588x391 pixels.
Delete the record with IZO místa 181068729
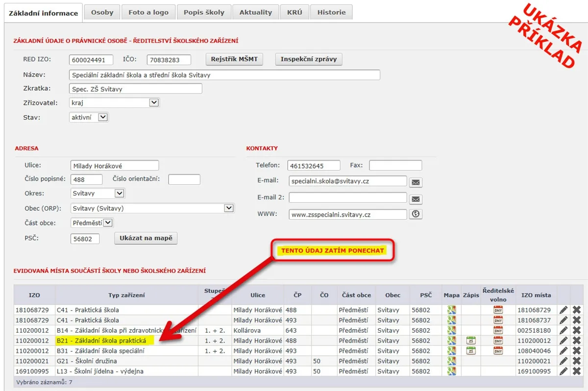click(577, 310)
